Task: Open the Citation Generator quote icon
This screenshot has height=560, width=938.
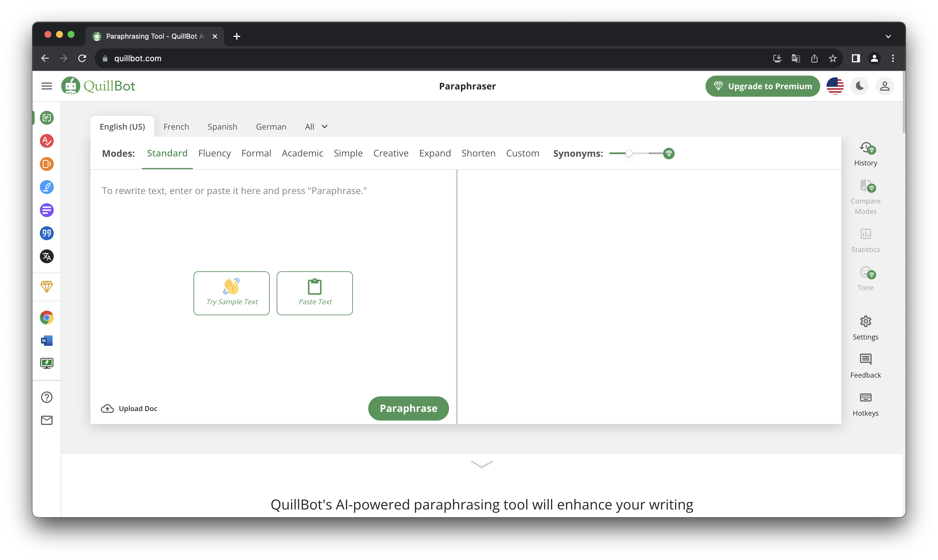Action: coord(47,233)
